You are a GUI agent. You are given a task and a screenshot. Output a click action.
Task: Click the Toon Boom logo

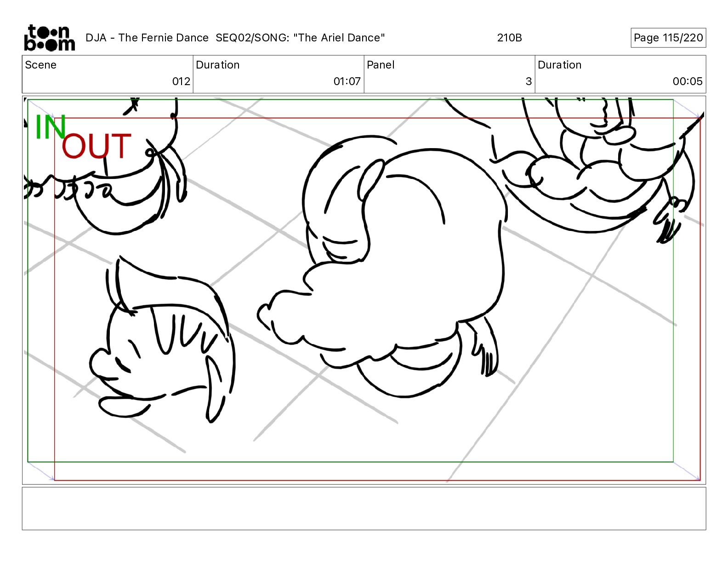[49, 38]
